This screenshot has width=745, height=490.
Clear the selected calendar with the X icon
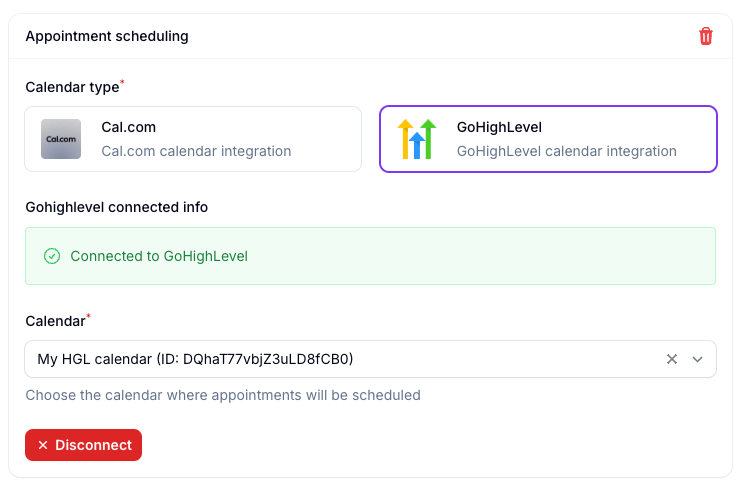(x=672, y=359)
